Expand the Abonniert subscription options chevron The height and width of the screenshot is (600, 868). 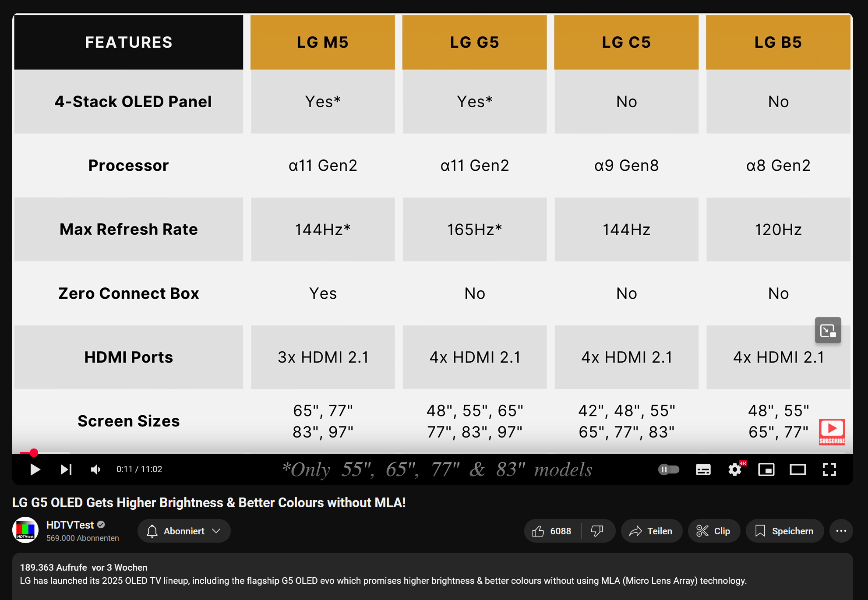point(216,531)
